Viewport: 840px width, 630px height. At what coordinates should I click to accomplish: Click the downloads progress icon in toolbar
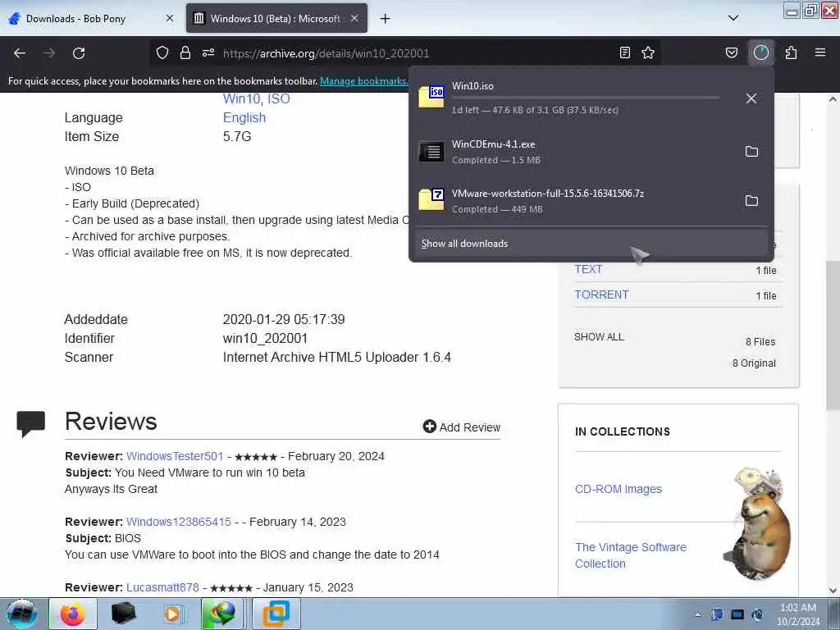760,52
